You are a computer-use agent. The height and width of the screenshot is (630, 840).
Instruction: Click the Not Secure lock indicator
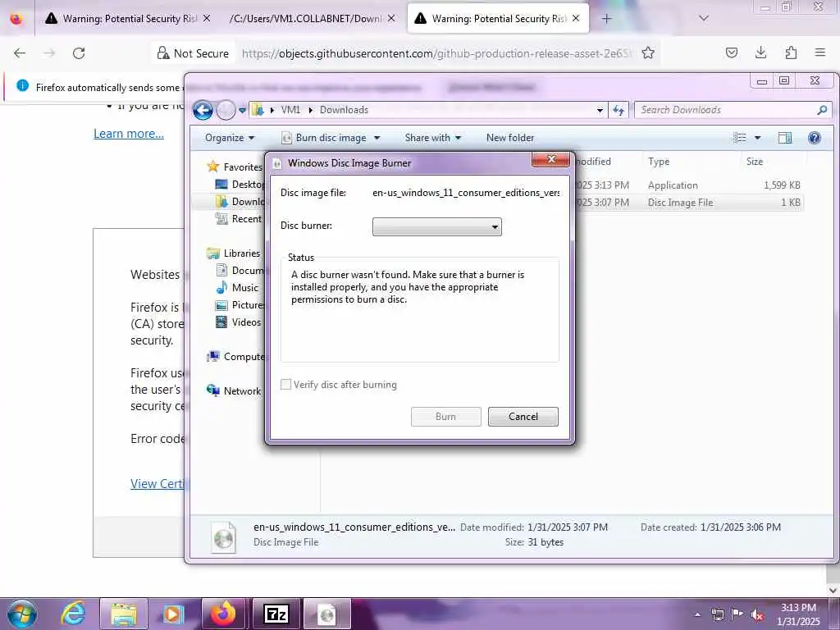click(193, 53)
